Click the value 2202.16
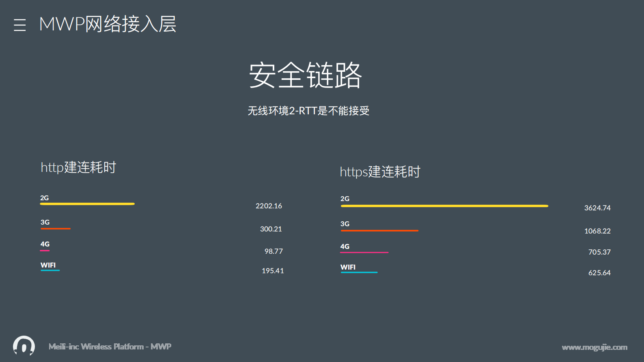Screen dimensions: 644x362 click(269, 206)
